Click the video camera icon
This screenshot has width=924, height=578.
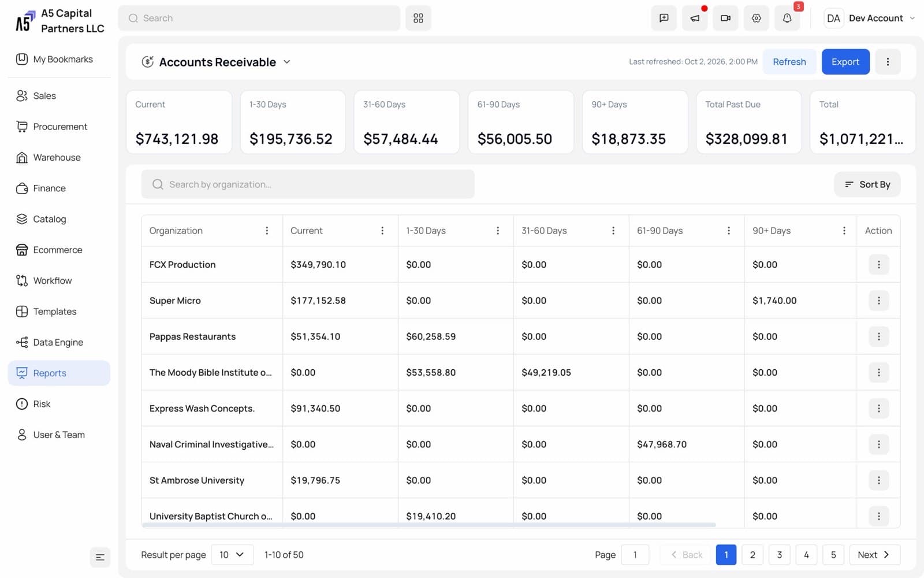click(x=725, y=18)
